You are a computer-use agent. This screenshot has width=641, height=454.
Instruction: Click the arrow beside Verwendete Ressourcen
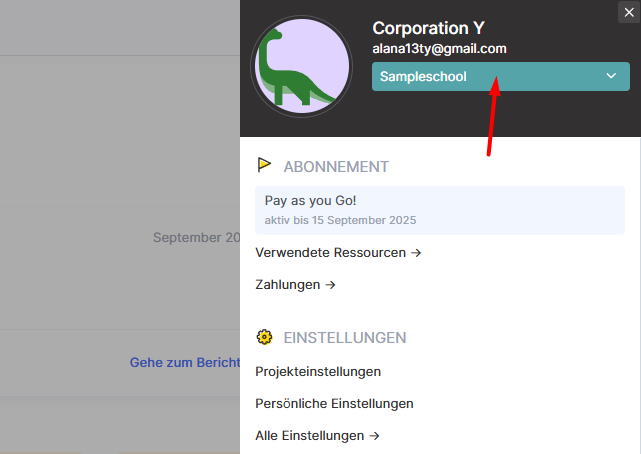click(x=416, y=253)
